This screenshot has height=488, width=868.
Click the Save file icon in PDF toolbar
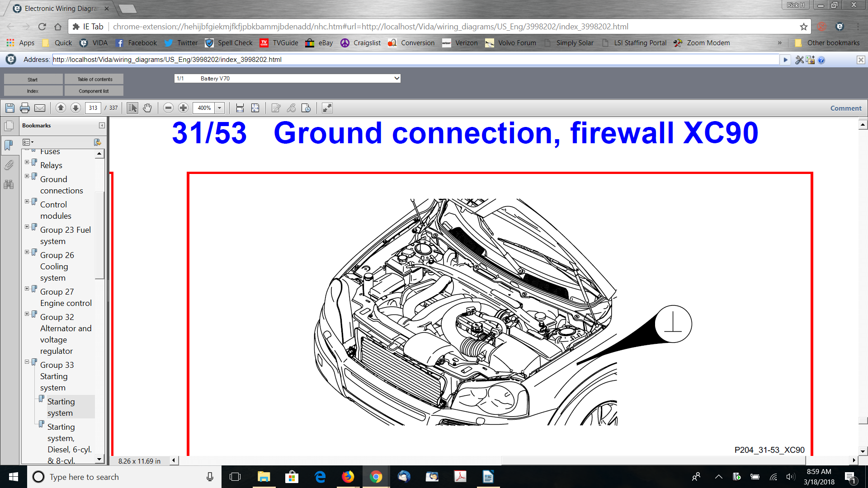[10, 108]
